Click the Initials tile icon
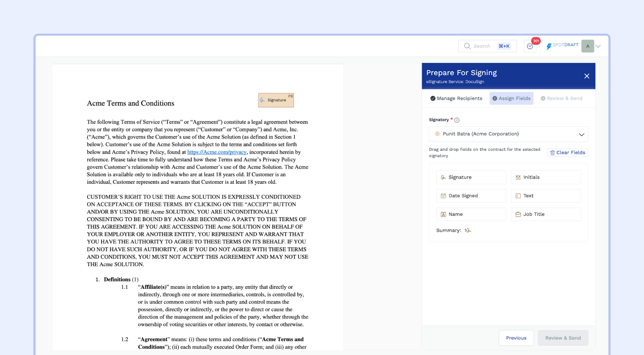The width and height of the screenshot is (644, 355). click(518, 177)
